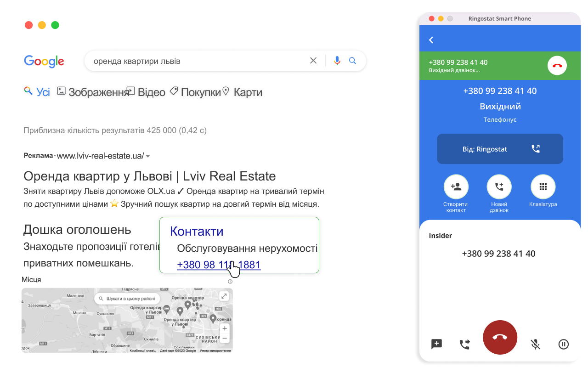Switch to Карти tab
Screen dimensions: 588x373
242,92
